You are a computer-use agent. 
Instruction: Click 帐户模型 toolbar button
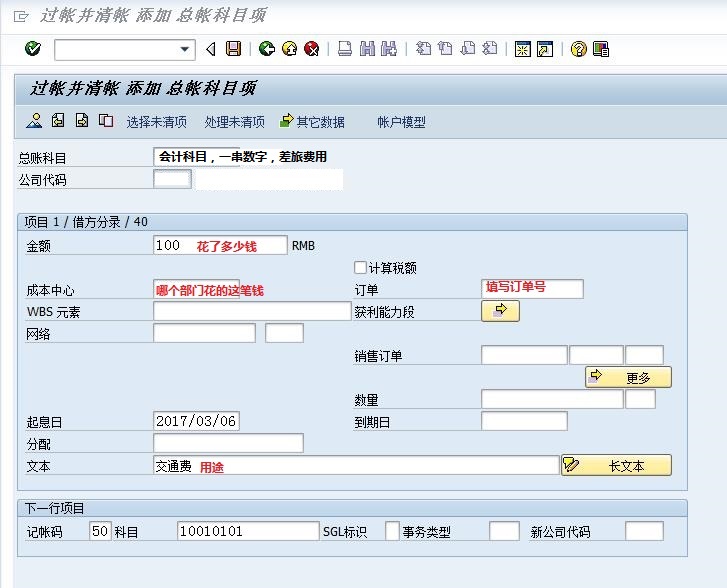tap(401, 122)
